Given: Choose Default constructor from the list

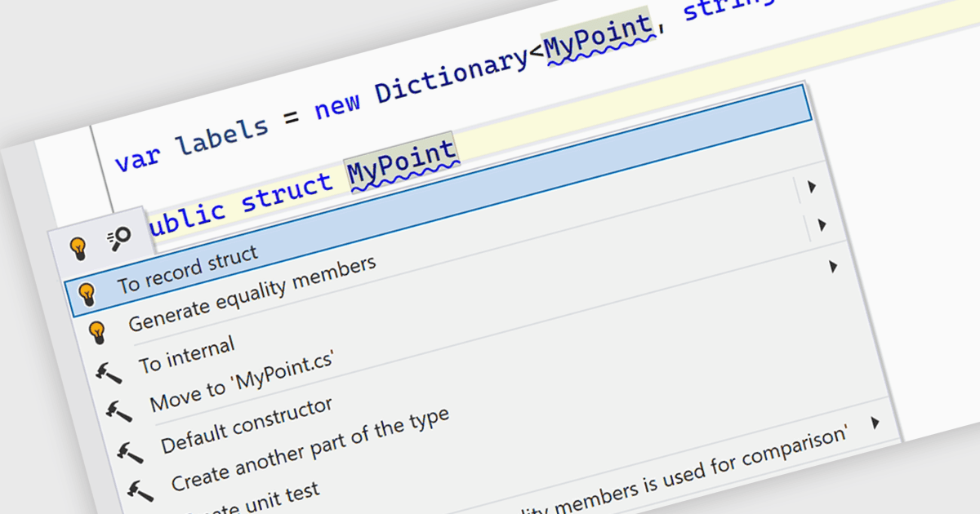Looking at the screenshot, I should 247,426.
